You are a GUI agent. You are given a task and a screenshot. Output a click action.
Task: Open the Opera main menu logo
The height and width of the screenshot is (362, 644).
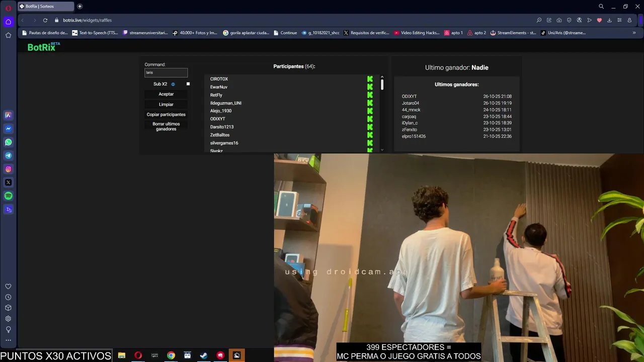tap(8, 9)
